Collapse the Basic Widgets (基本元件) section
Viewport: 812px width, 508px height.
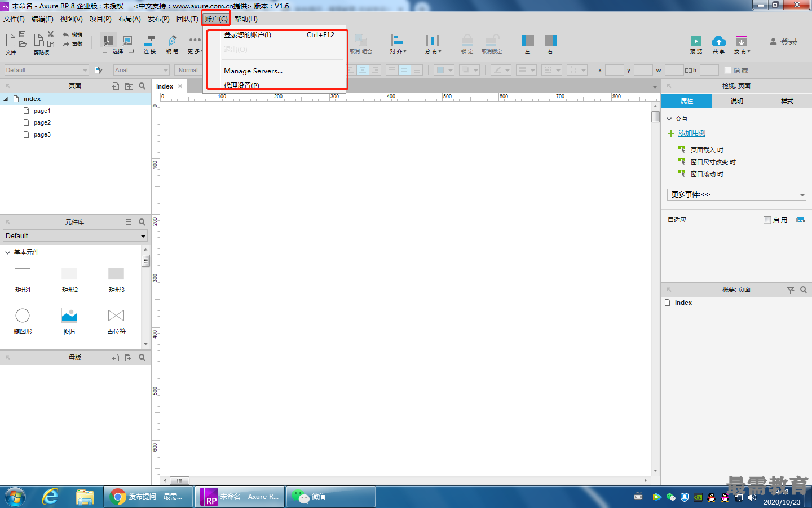click(8, 252)
